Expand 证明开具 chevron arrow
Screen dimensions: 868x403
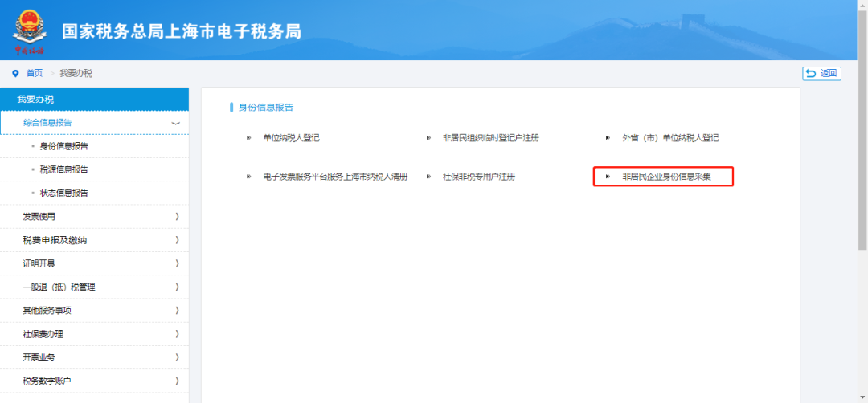177,263
